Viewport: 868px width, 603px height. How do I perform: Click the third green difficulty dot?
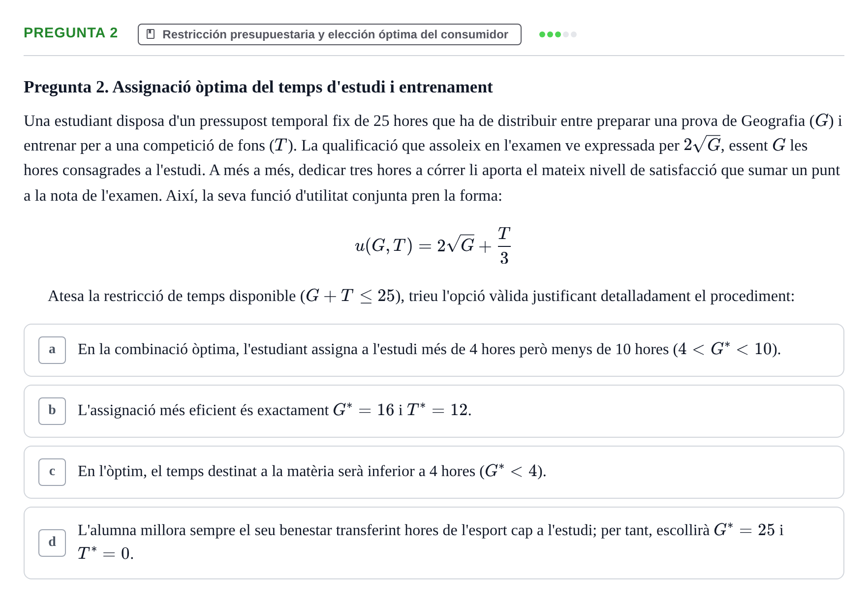[558, 34]
